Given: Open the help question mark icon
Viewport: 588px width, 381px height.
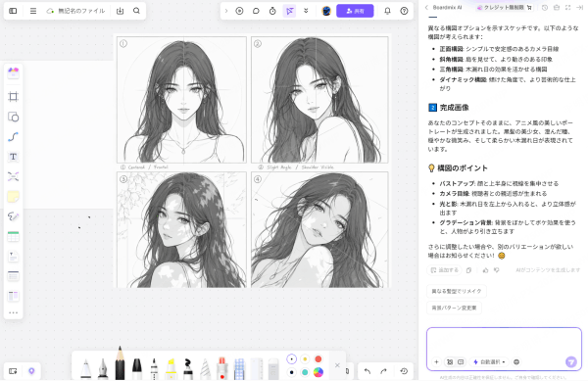Looking at the screenshot, I should point(404,11).
